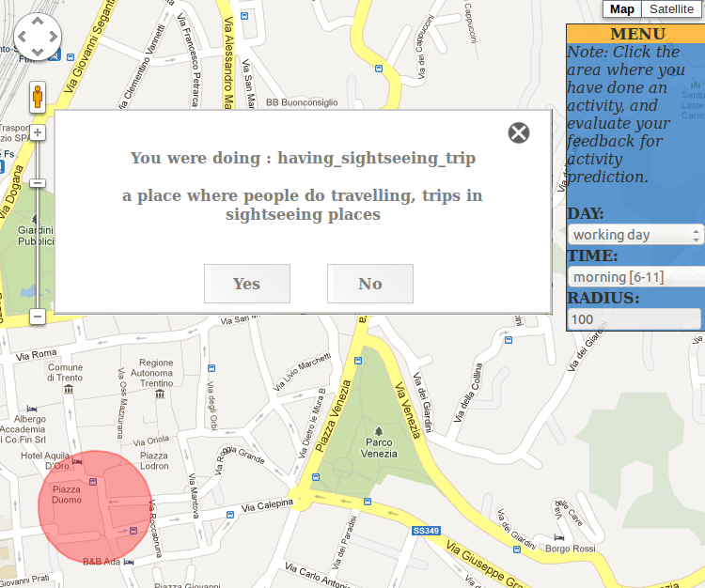
Task: Click the Parco Venezia label
Action: point(379,448)
